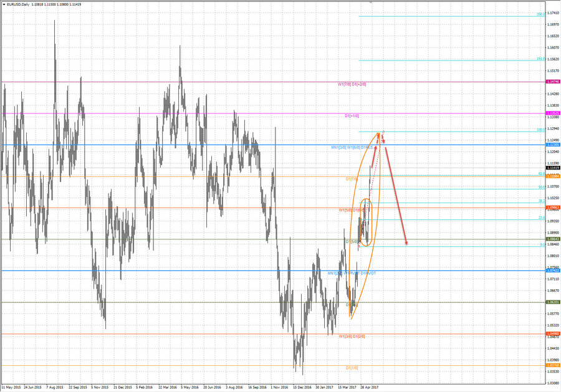The height and width of the screenshot is (392, 561).
Task: Click the W1[7/8] D1[+2/8] pivot label
Action: [352, 84]
